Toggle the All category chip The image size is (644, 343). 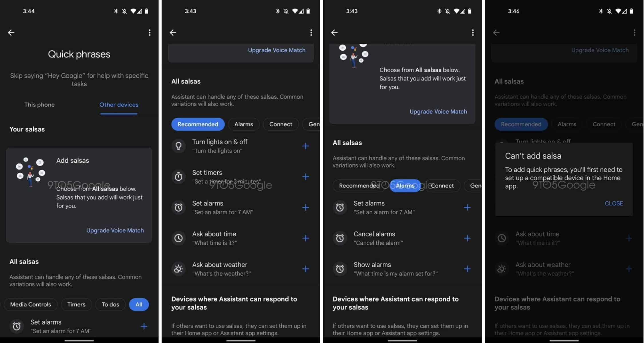[139, 304]
